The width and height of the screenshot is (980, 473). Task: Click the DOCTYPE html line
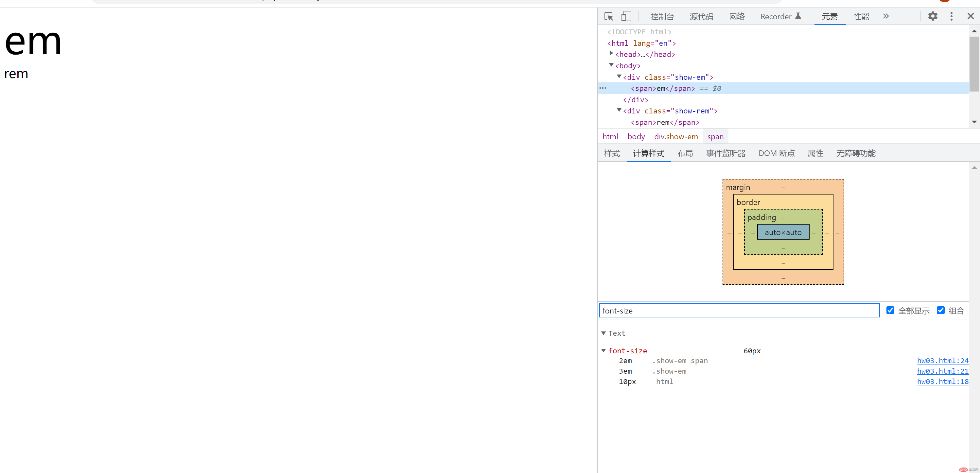(639, 32)
